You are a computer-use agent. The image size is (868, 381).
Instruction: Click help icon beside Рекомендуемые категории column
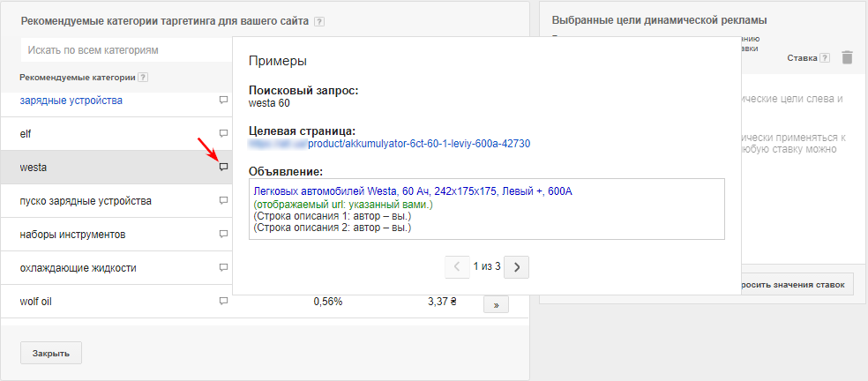pos(143,77)
